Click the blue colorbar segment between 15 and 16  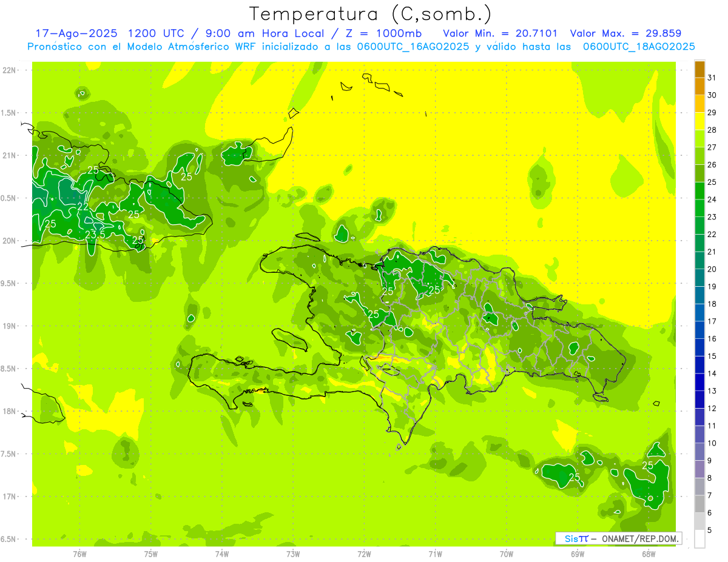[x=699, y=347]
